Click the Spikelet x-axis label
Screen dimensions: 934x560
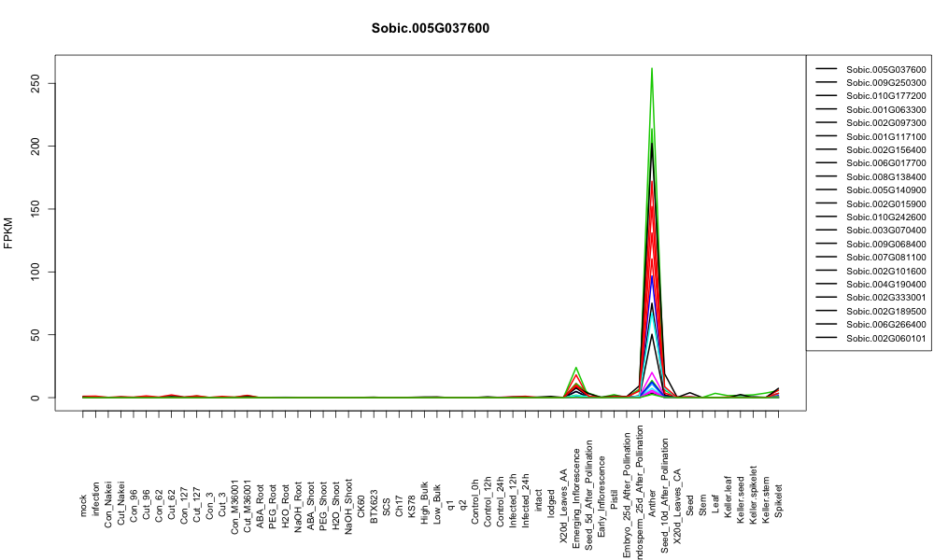pos(779,500)
